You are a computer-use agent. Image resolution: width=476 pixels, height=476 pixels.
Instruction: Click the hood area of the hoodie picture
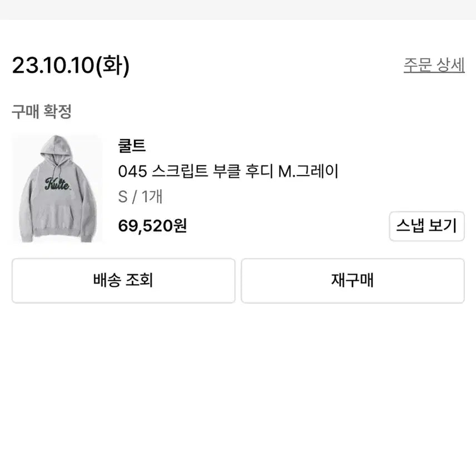click(x=57, y=149)
